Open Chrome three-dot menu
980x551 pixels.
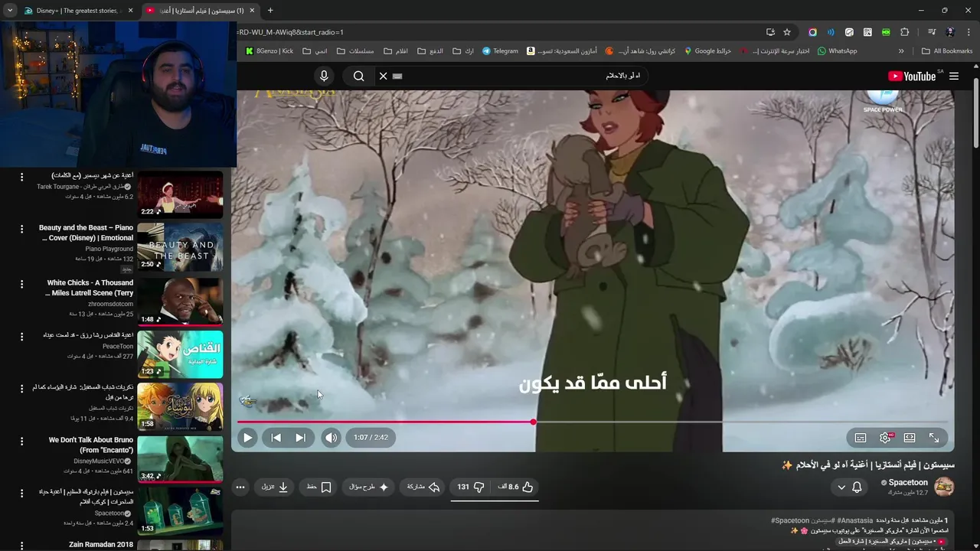pyautogui.click(x=968, y=32)
